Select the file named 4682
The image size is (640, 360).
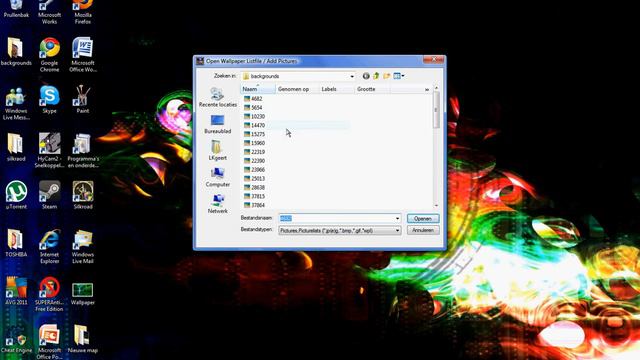pyautogui.click(x=253, y=99)
